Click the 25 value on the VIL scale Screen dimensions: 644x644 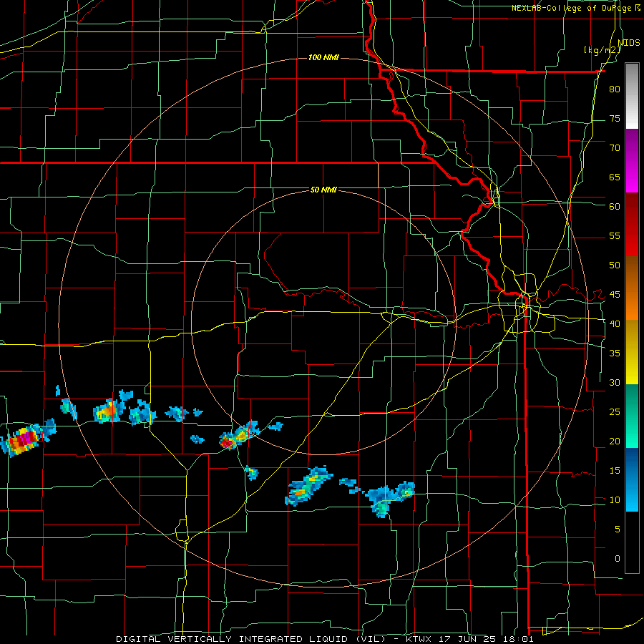615,412
